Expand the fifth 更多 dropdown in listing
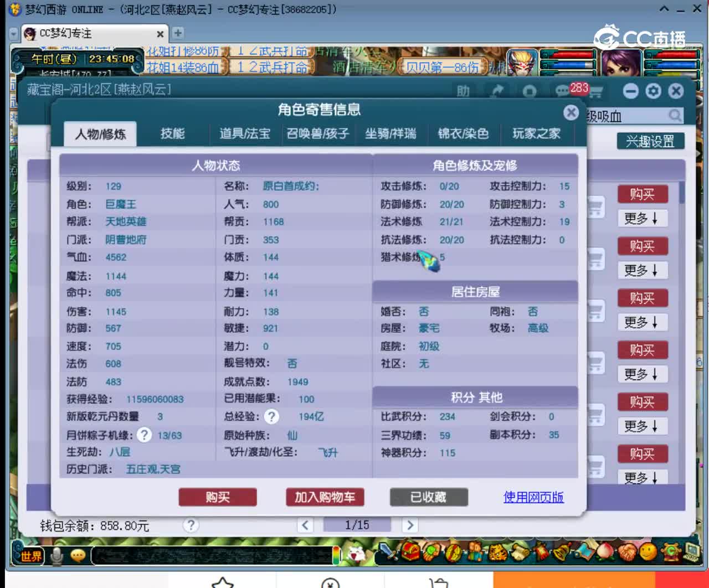The width and height of the screenshot is (709, 588). (643, 426)
